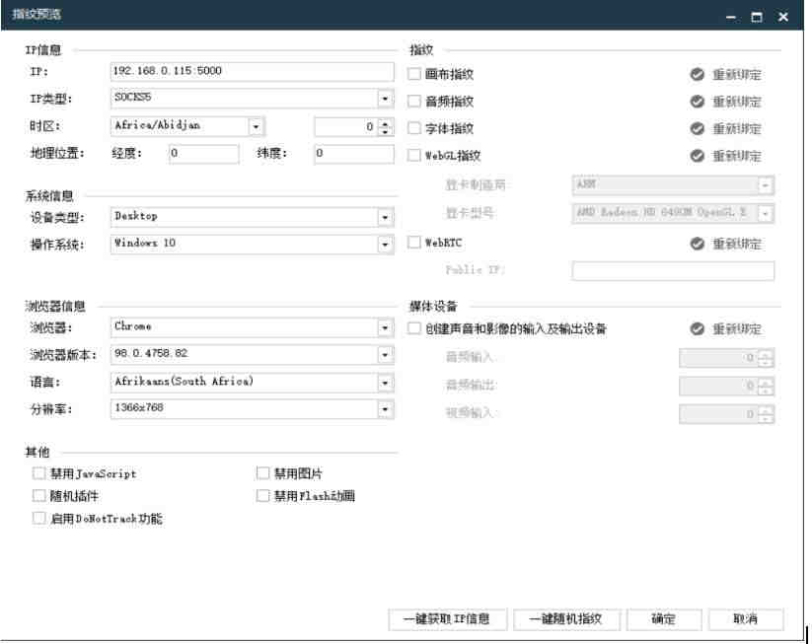Enable the 音频指纹 checkbox
This screenshot has width=812, height=644.
point(413,101)
